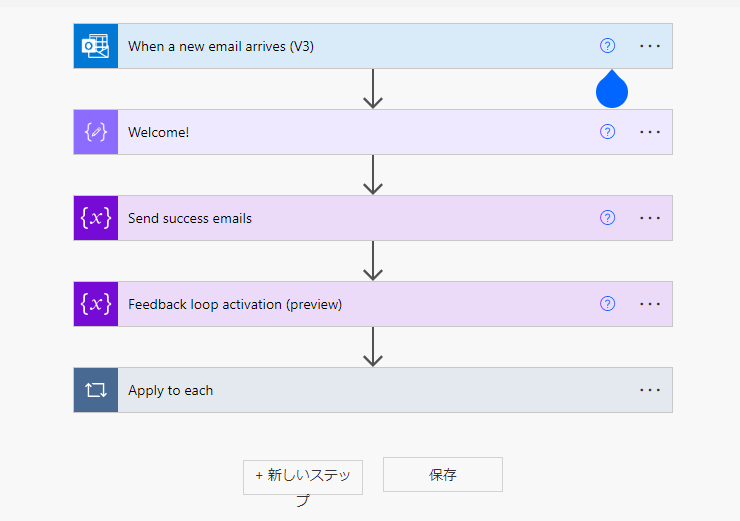This screenshot has height=521, width=740.
Task: Expand the Apply to each card
Action: pos(350,390)
